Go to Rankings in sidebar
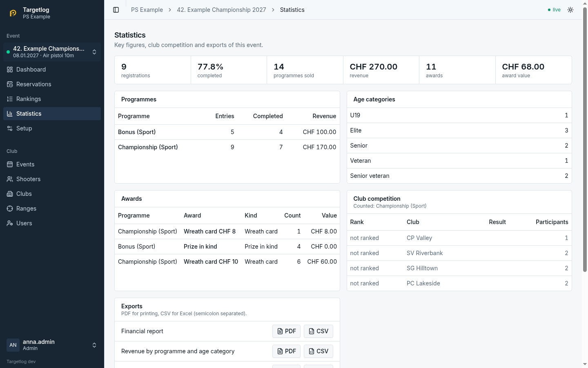The width and height of the screenshot is (588, 368). [52, 99]
